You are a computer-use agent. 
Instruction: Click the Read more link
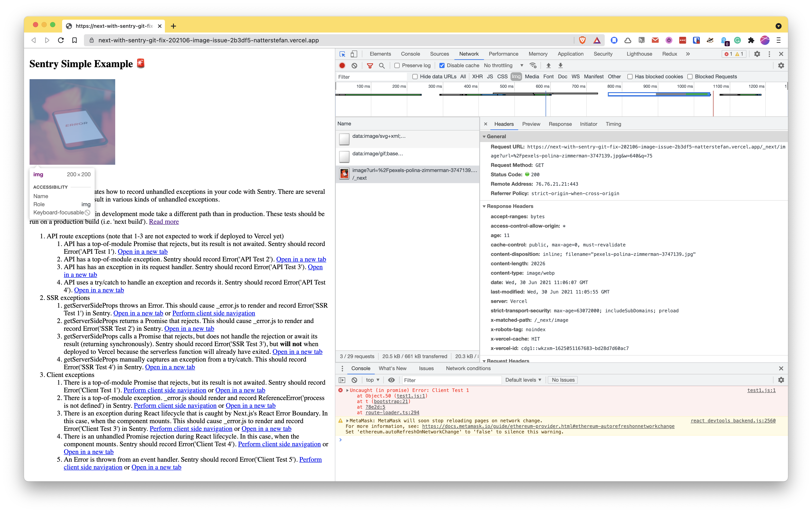[164, 222]
